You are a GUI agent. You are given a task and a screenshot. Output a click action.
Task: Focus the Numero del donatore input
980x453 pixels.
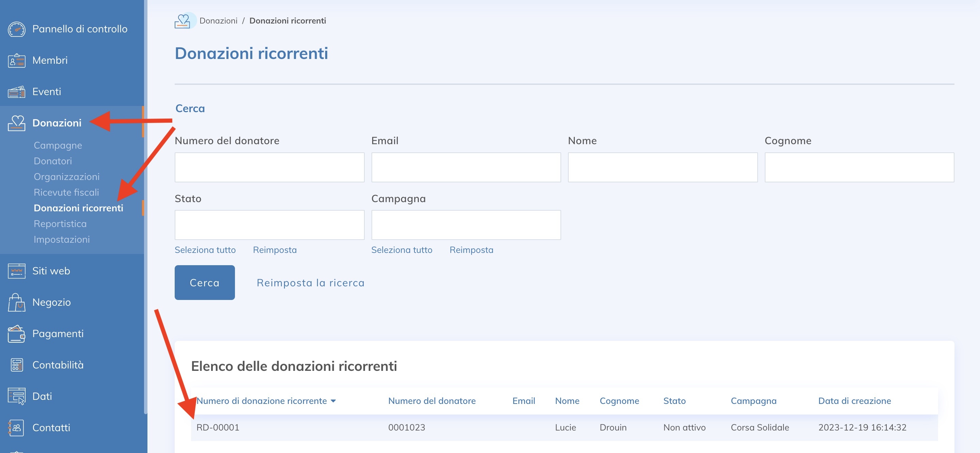point(269,167)
